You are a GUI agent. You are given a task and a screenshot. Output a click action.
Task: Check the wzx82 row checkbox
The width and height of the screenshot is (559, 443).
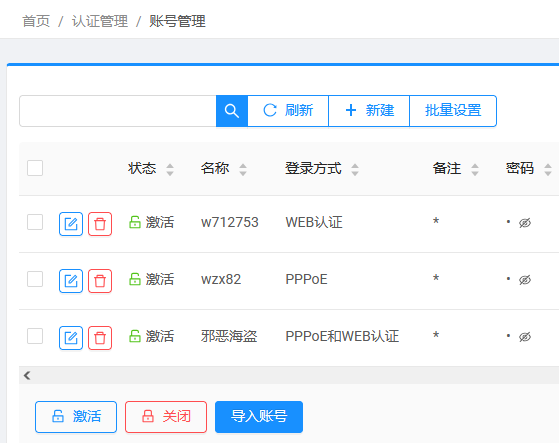click(x=35, y=279)
